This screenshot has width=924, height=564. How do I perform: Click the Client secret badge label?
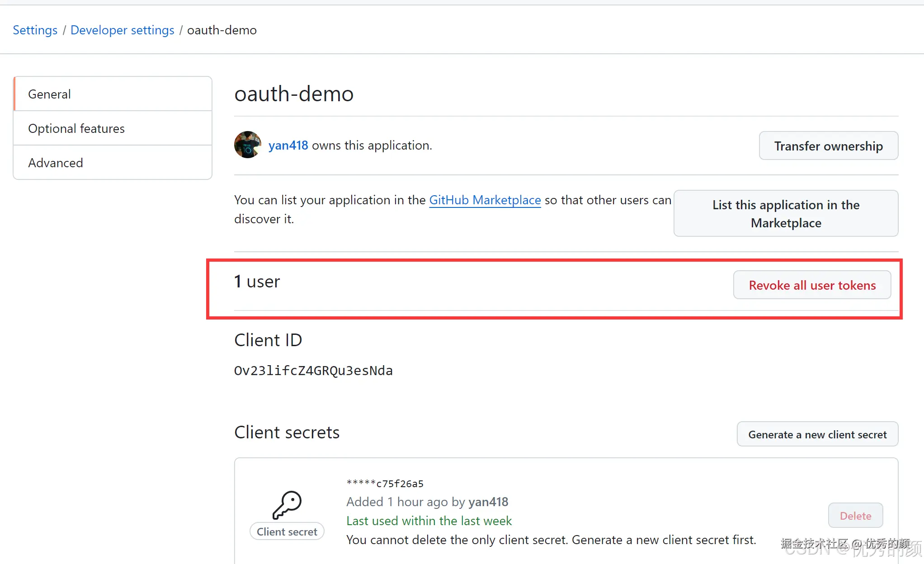pyautogui.click(x=287, y=532)
